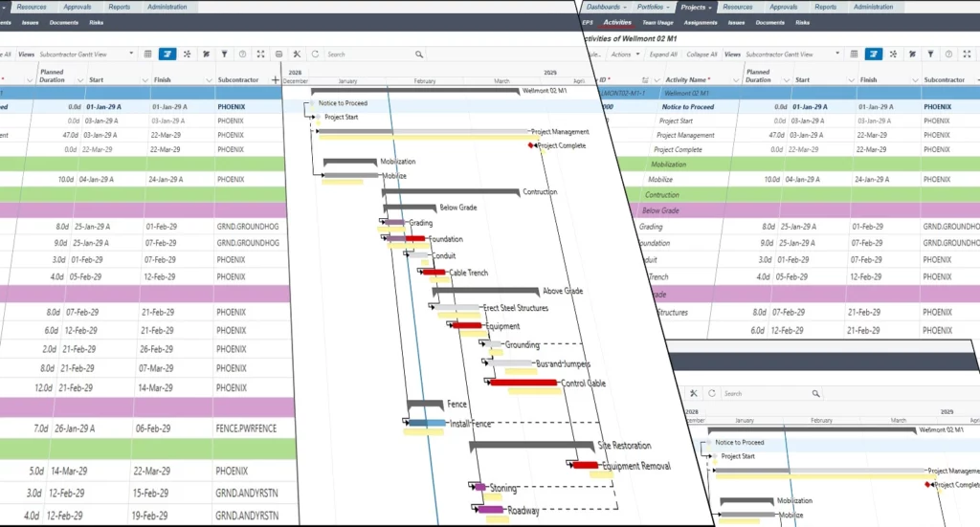Click the table view icon in right toolbar
The width and height of the screenshot is (980, 527).
pos(853,55)
